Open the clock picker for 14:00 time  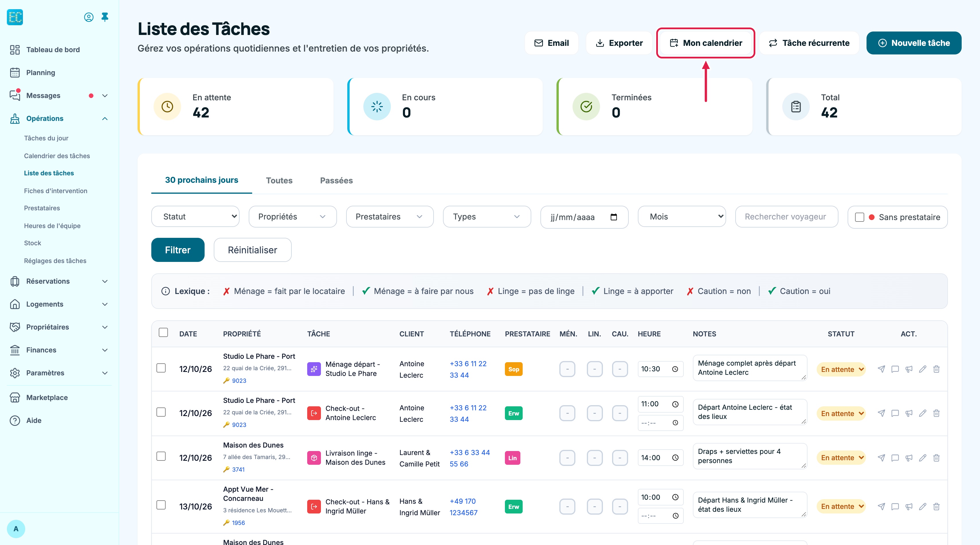pos(675,458)
